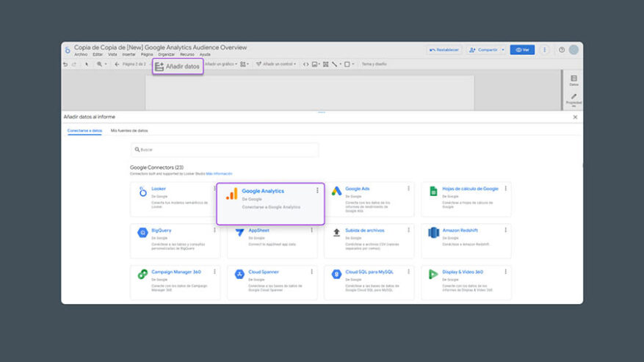Click the insert image icon

point(316,64)
